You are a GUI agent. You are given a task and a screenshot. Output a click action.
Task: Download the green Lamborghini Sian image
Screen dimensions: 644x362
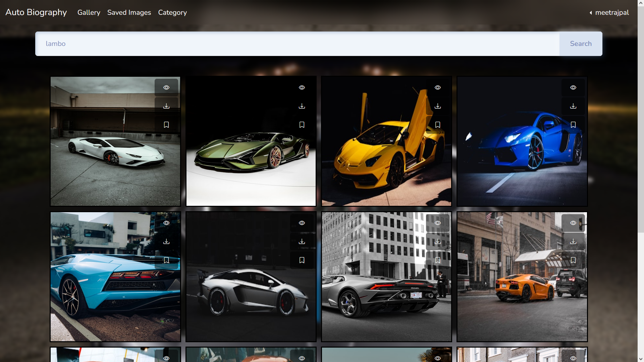(x=302, y=106)
